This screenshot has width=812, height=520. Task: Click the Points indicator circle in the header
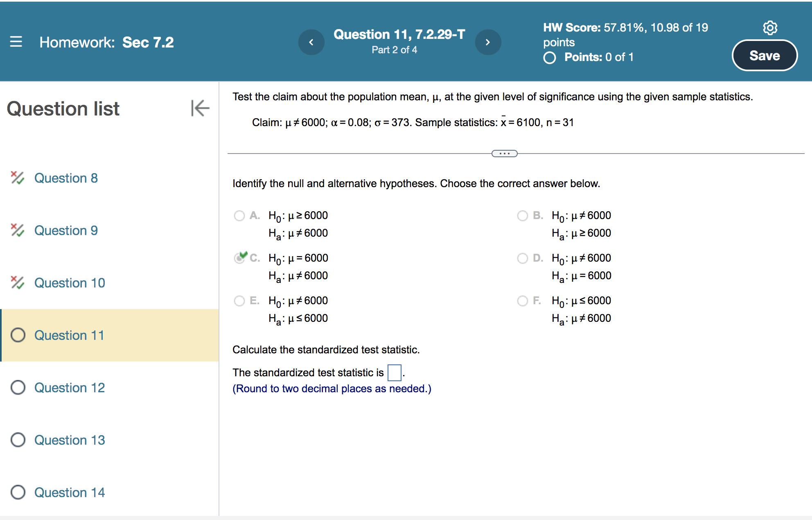click(549, 58)
